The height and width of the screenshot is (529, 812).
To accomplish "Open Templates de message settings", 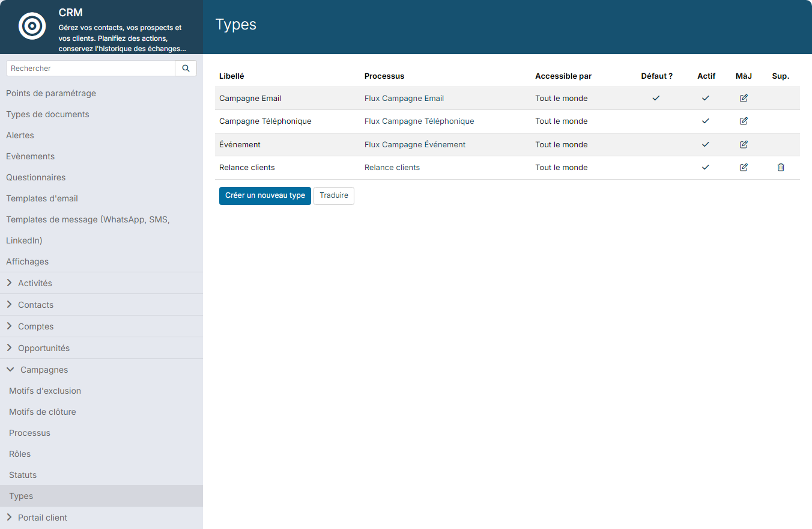I will coord(88,230).
